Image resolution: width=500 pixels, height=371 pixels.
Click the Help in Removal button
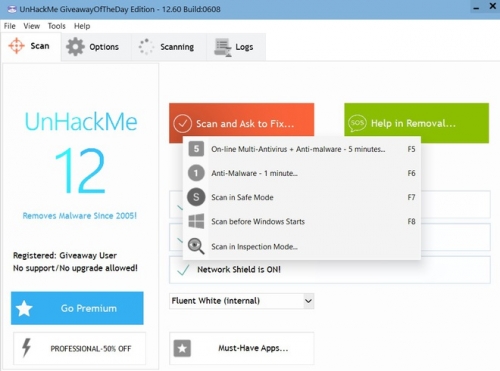coord(417,123)
